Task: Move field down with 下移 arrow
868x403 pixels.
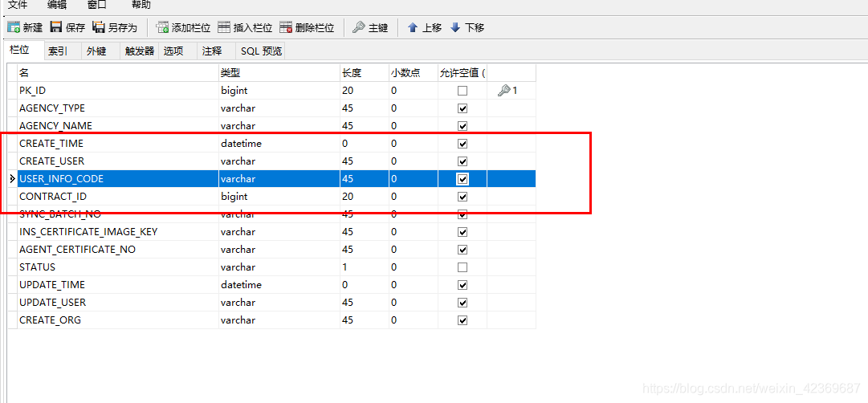Action: click(455, 27)
